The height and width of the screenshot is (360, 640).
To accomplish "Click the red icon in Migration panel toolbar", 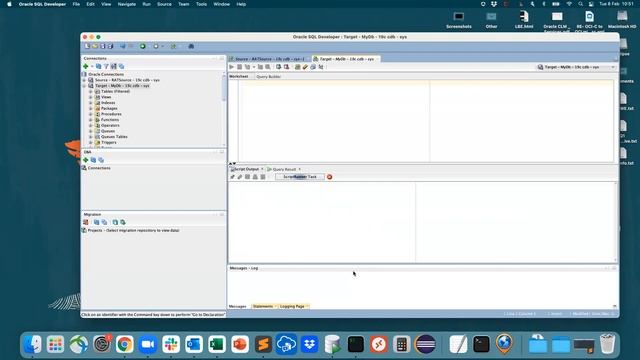I will [x=86, y=222].
